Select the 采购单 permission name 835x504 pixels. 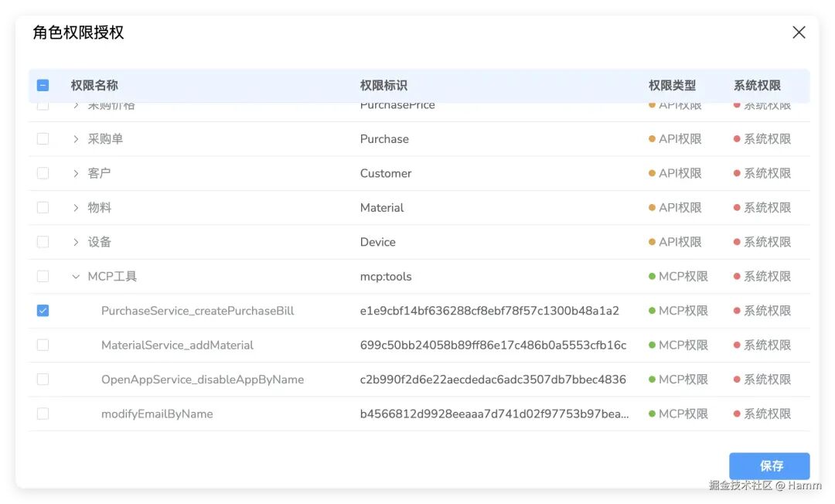pos(105,139)
